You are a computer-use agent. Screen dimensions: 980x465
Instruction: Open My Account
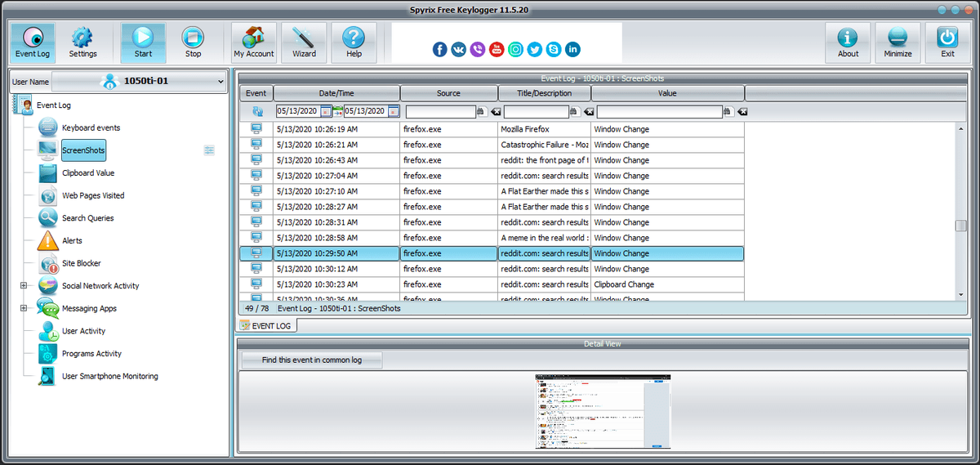(x=254, y=42)
